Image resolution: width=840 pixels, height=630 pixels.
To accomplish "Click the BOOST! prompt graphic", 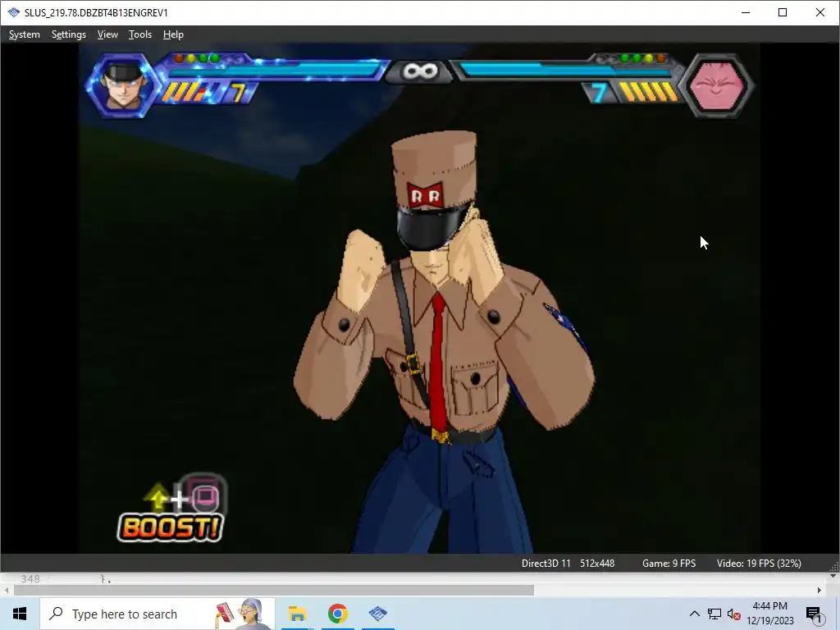I will pyautogui.click(x=170, y=527).
